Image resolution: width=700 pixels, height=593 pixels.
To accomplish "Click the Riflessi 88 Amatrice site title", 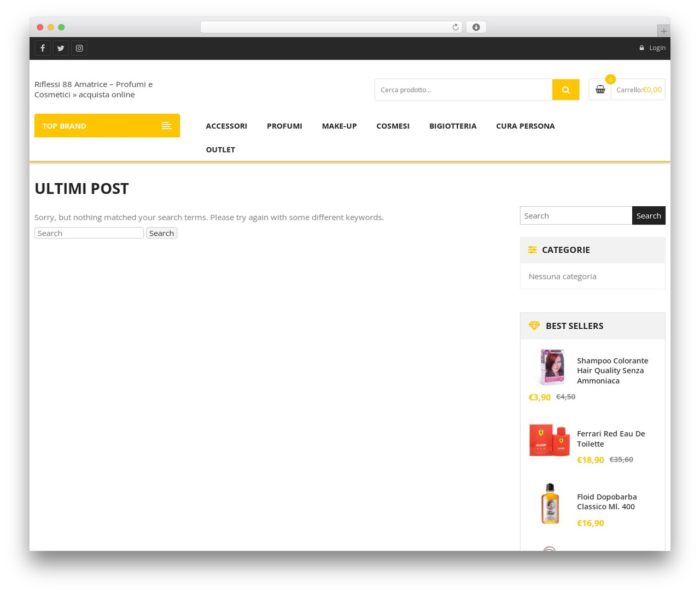I will pyautogui.click(x=94, y=89).
